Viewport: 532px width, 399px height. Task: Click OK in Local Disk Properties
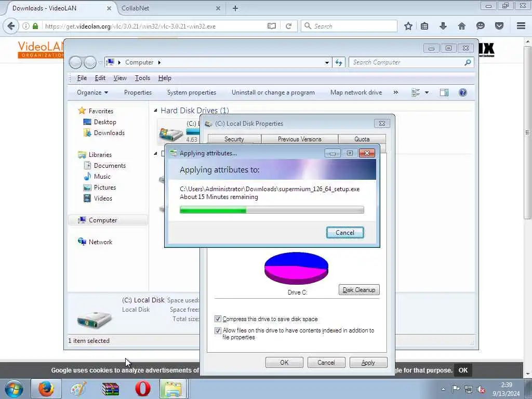(284, 362)
